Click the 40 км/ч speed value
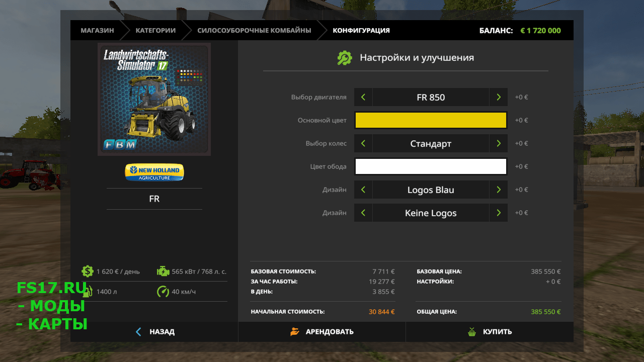 tap(184, 292)
